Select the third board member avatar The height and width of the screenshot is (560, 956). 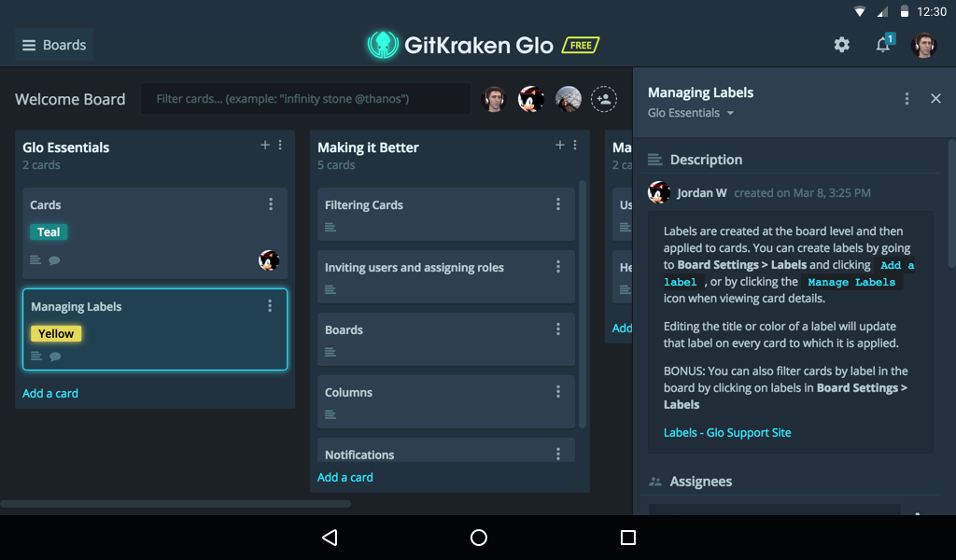point(569,99)
